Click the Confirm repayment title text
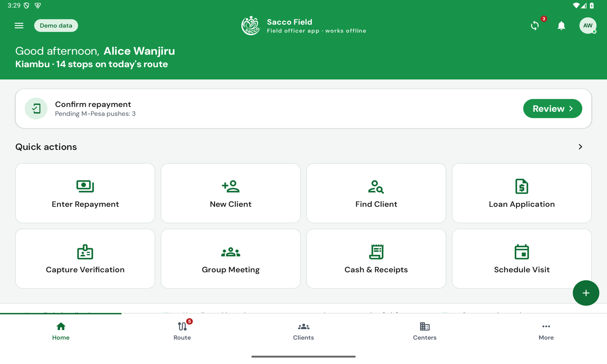 tap(93, 104)
